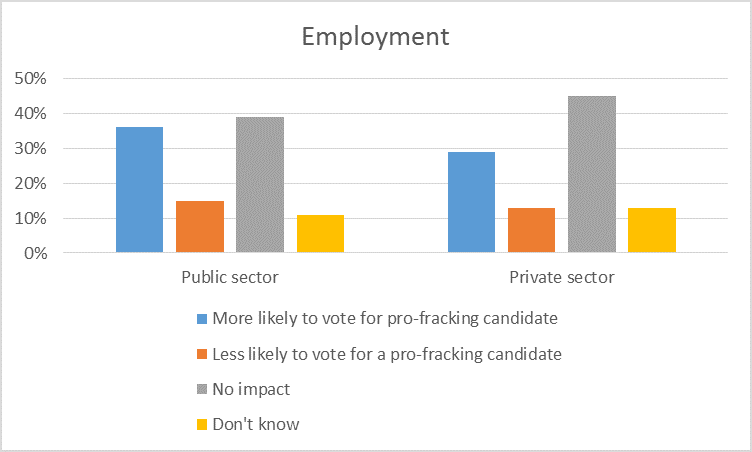Click the orange legend color swatch
752x452 pixels.
(202, 354)
